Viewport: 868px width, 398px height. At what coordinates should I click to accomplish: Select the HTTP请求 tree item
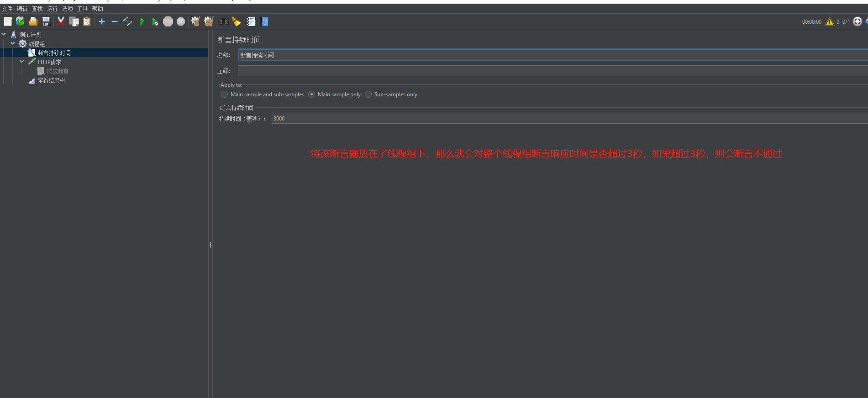[x=49, y=62]
